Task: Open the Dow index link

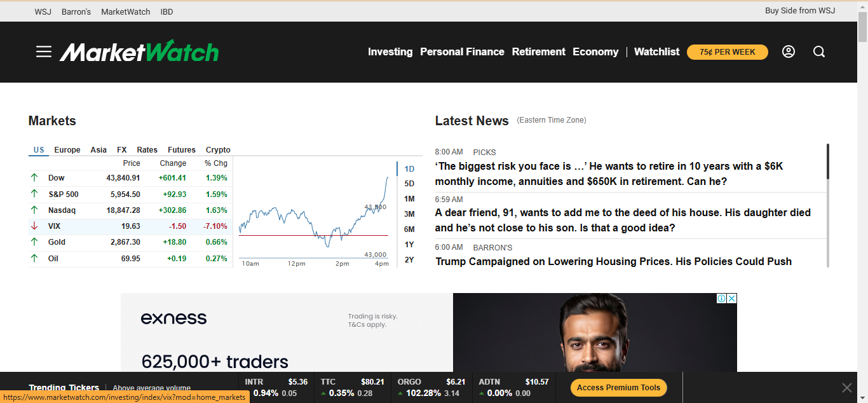Action: coord(57,178)
